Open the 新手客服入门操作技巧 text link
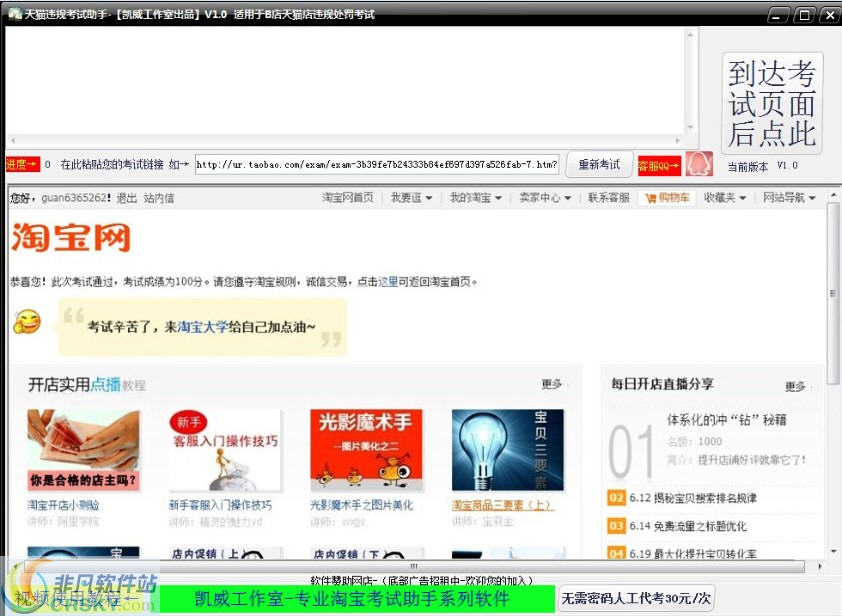This screenshot has height=616, width=842. (220, 505)
